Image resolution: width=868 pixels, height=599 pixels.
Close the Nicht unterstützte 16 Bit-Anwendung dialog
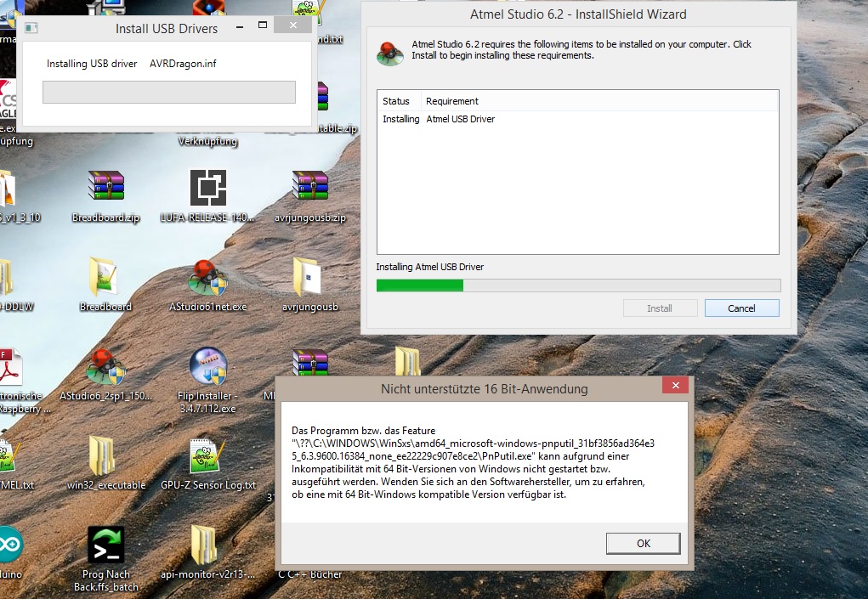(x=676, y=387)
